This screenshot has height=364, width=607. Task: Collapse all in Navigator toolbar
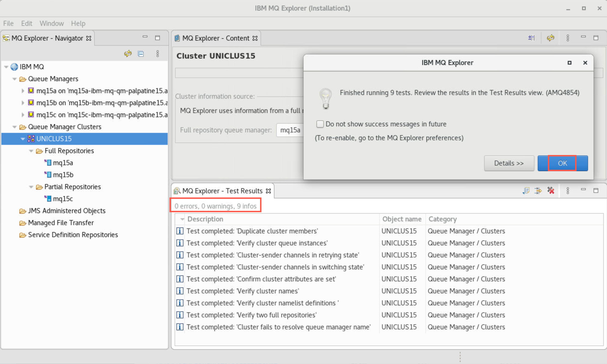[141, 54]
